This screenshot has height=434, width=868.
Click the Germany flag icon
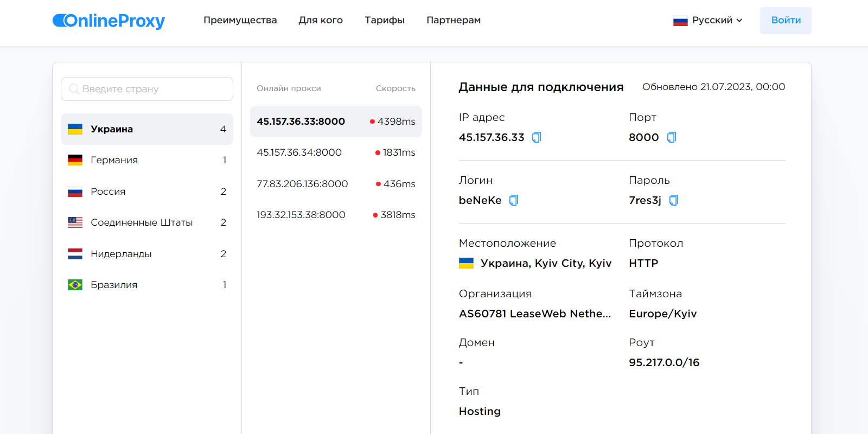click(x=75, y=160)
